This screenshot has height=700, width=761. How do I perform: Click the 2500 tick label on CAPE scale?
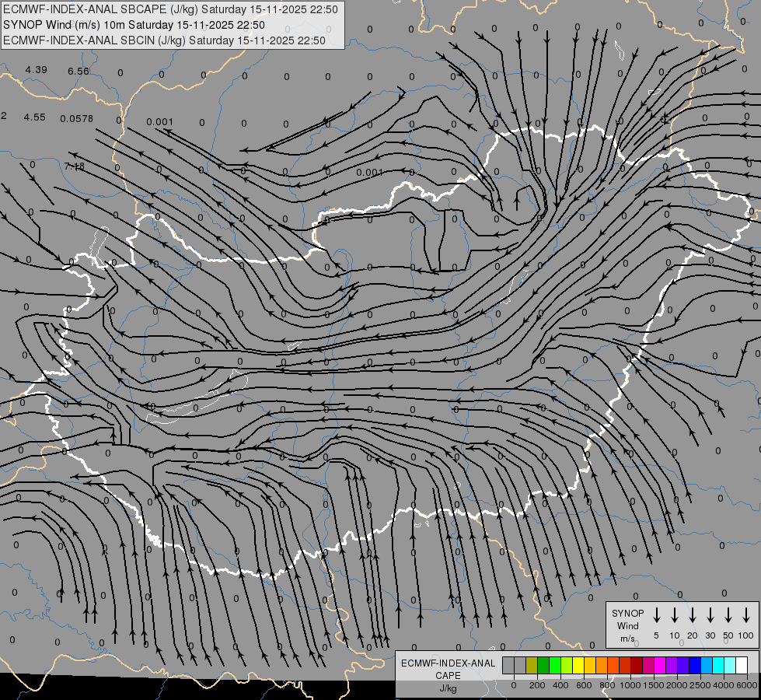700,685
